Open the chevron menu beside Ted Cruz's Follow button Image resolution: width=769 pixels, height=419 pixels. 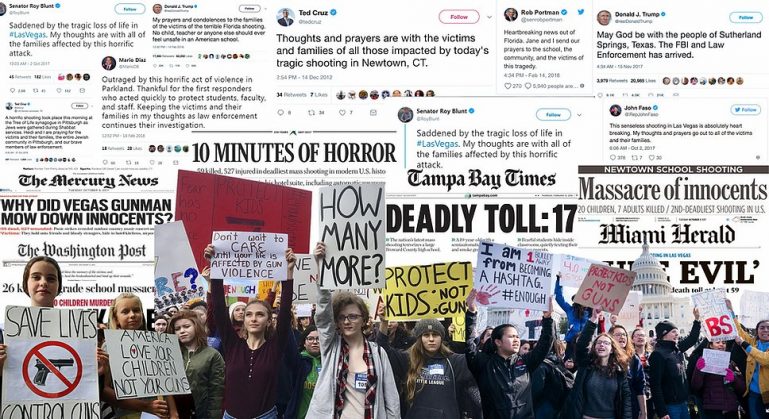coord(489,17)
